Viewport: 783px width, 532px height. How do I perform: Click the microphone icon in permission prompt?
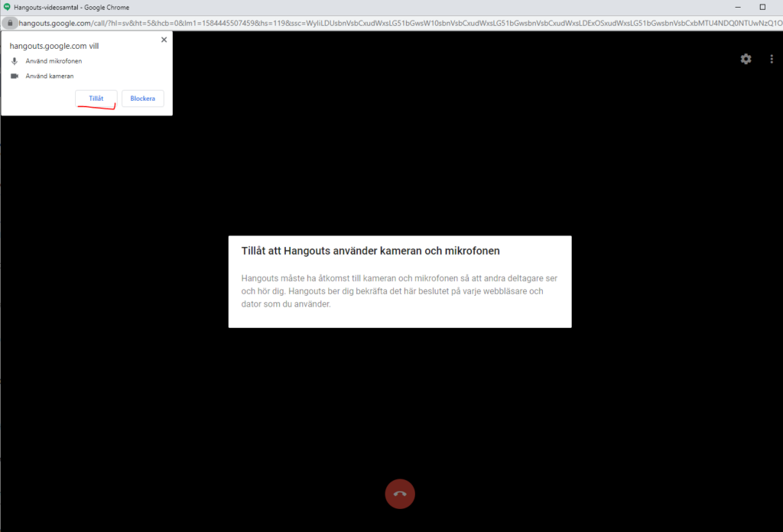(x=15, y=61)
